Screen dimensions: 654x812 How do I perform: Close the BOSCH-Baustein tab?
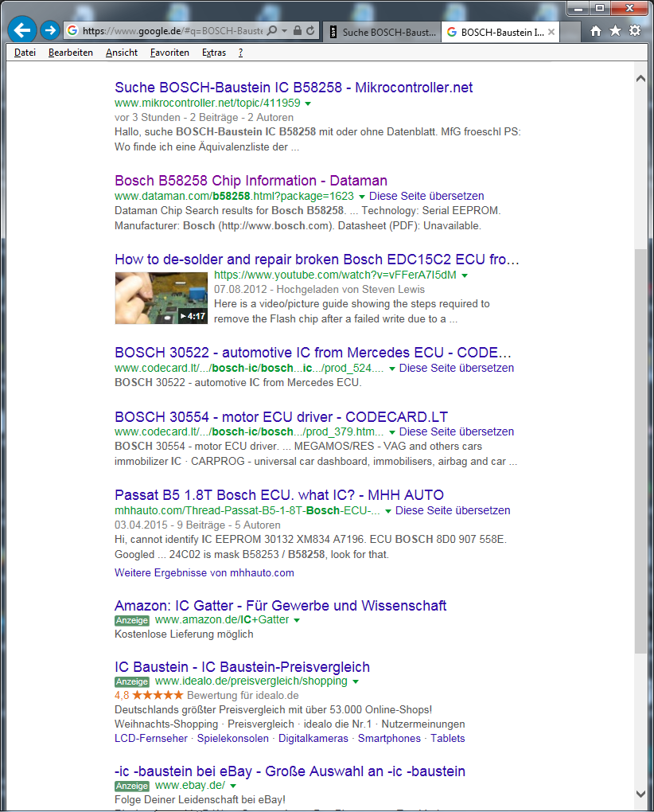[551, 32]
